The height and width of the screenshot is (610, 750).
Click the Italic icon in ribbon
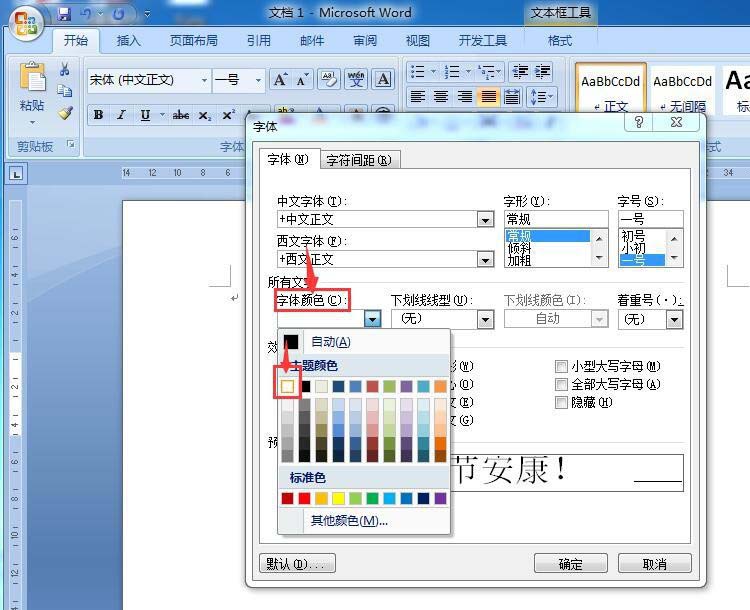click(121, 115)
